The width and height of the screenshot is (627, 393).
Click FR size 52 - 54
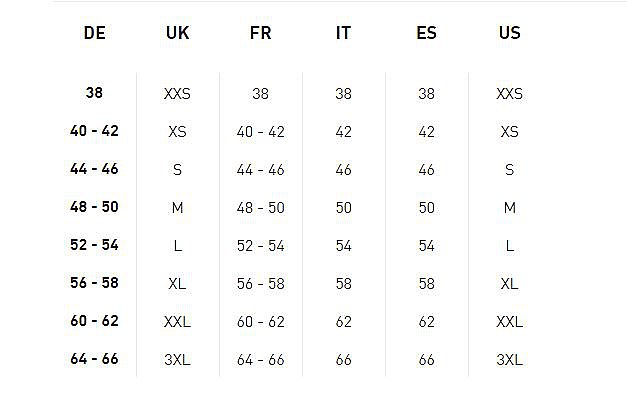(x=260, y=245)
